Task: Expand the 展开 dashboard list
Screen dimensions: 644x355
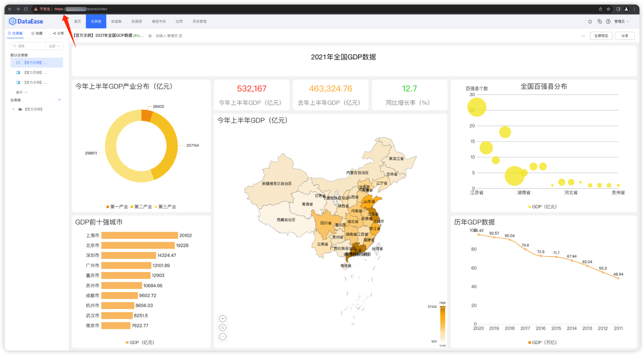Action: coord(22,93)
